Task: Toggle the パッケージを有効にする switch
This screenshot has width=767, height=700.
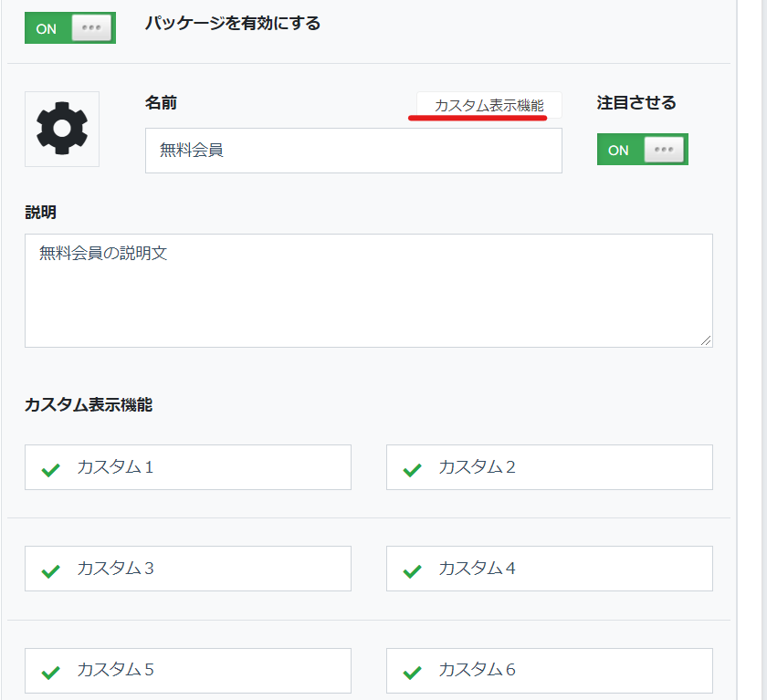Action: (70, 28)
